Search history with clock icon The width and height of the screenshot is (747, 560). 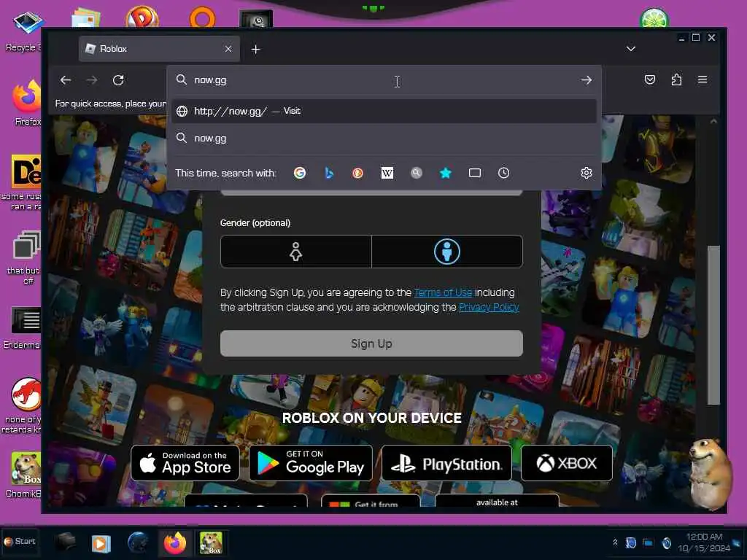[x=503, y=173]
